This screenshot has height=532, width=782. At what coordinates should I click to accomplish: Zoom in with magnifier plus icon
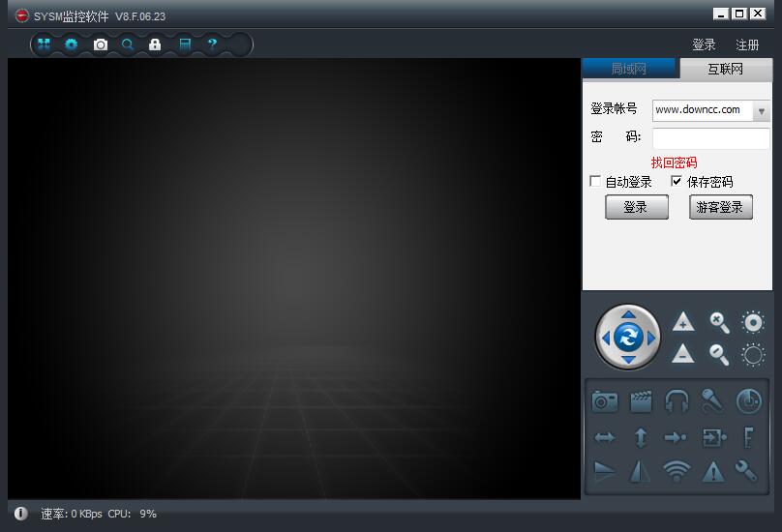pyautogui.click(x=719, y=323)
